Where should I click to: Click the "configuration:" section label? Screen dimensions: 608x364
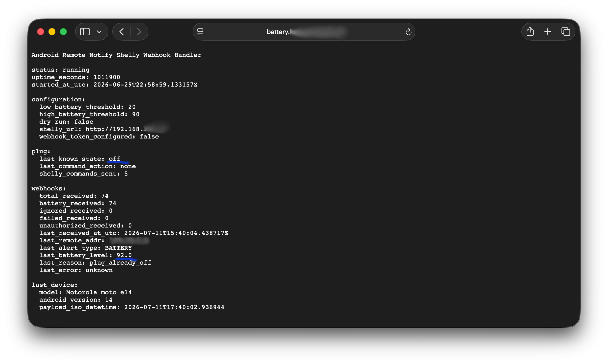(x=58, y=99)
